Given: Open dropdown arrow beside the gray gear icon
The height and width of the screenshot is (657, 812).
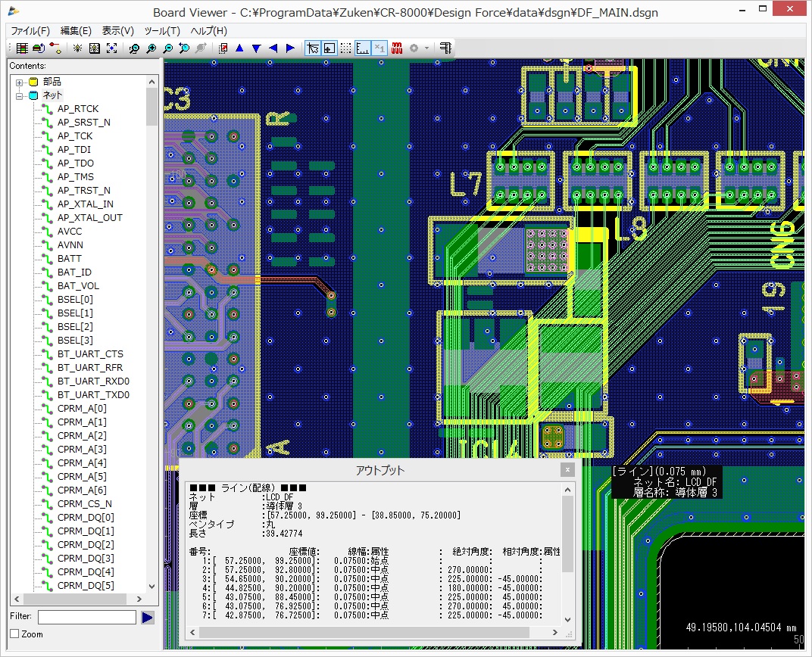Looking at the screenshot, I should tap(426, 48).
